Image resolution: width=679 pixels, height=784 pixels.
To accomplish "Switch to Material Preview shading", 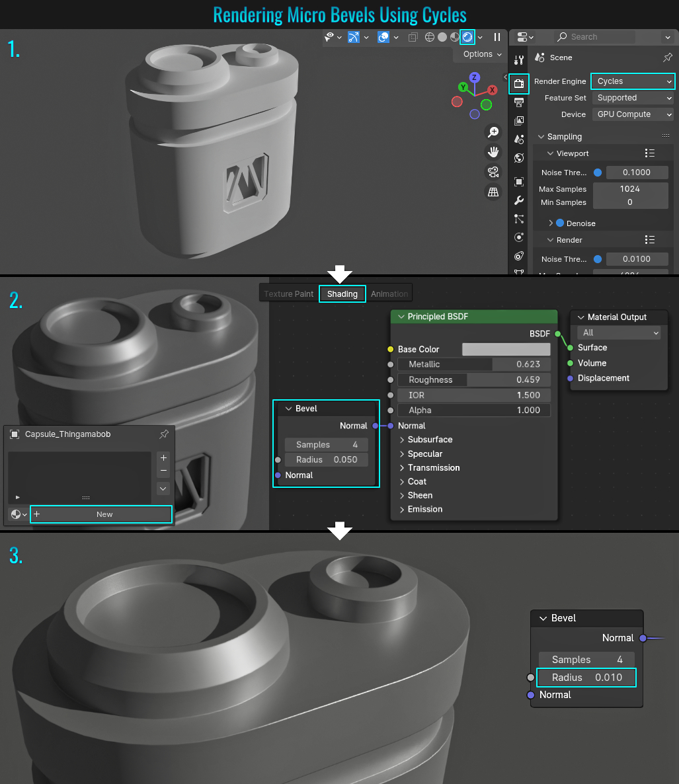I will coord(454,37).
